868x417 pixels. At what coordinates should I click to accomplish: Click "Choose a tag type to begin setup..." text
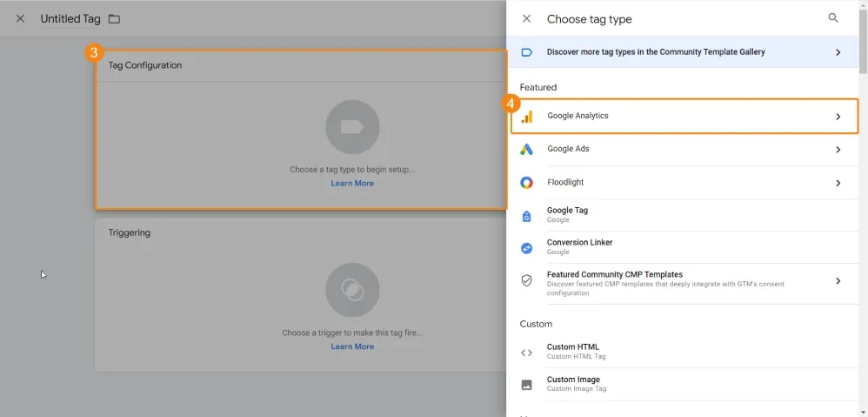[x=352, y=170]
